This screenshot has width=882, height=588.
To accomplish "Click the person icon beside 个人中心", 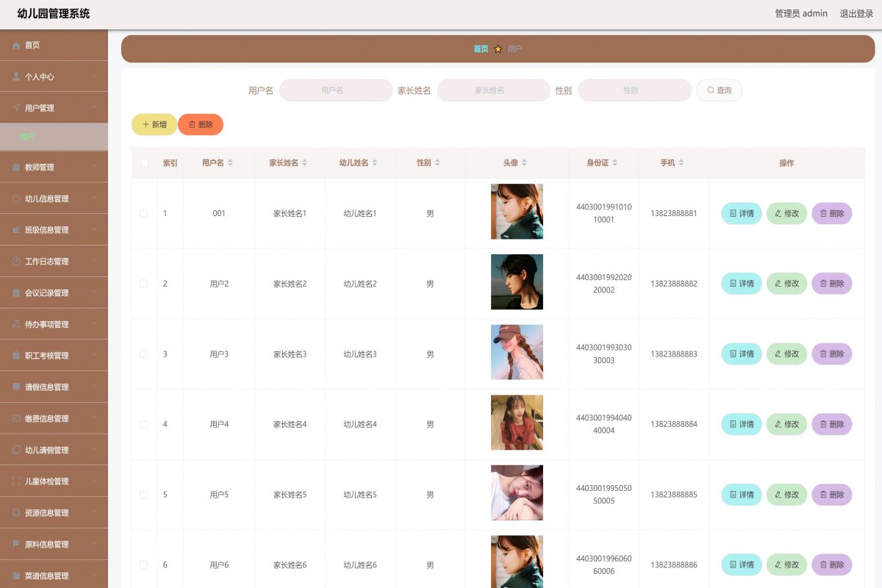I will coord(16,76).
